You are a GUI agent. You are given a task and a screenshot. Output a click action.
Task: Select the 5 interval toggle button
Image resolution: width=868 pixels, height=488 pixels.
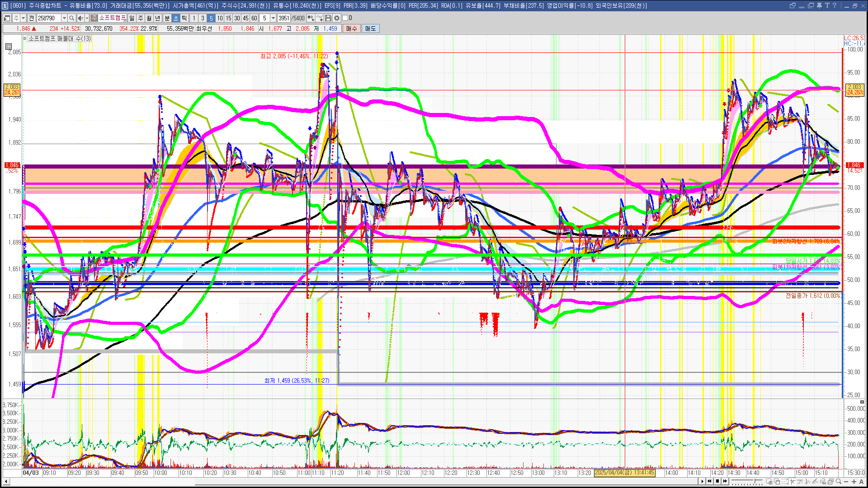[x=211, y=18]
